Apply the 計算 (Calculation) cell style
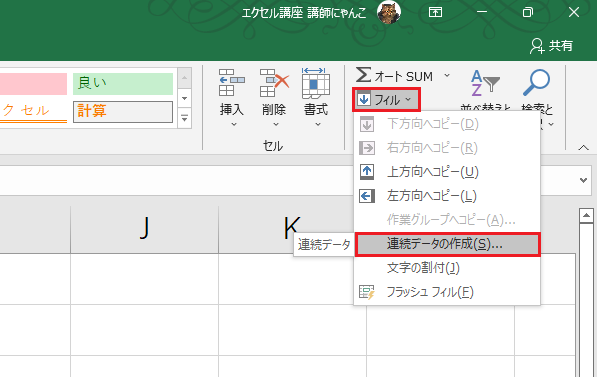The image size is (597, 377). [x=123, y=112]
